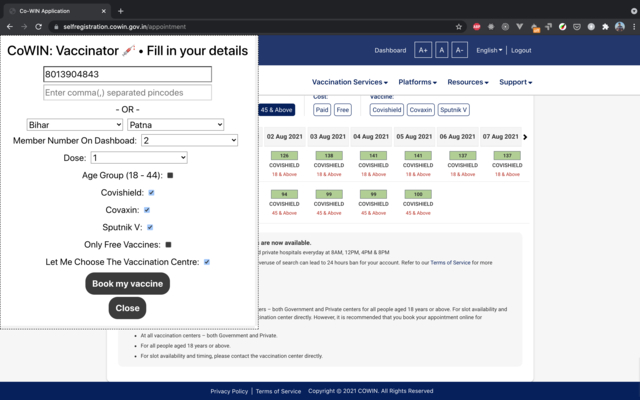640x400 pixels.
Task: Select the 94 slot for 45 & Above
Action: (x=284, y=194)
